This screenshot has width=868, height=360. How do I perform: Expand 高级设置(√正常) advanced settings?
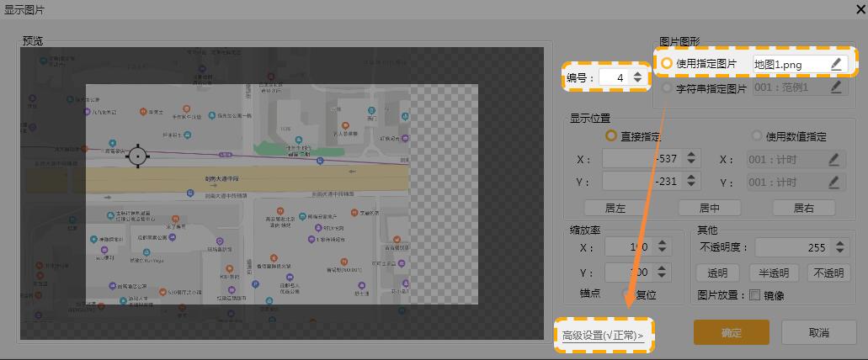pos(603,336)
